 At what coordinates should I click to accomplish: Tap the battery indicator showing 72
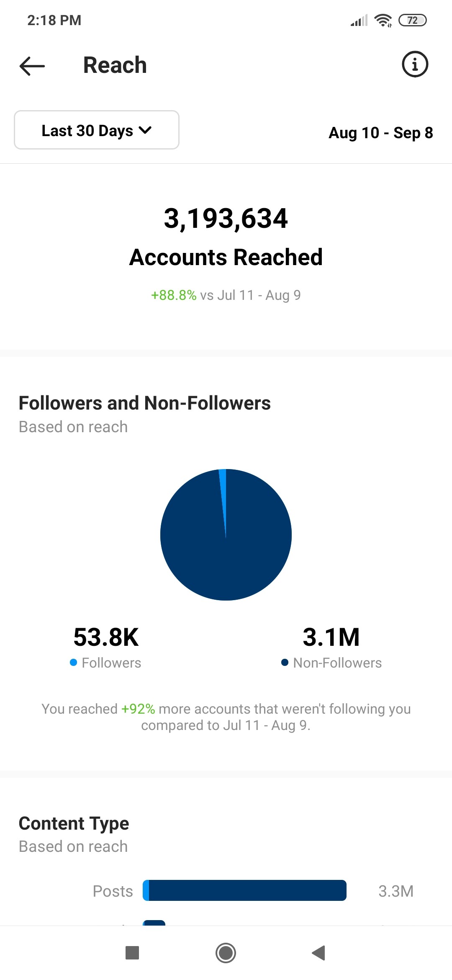[413, 20]
